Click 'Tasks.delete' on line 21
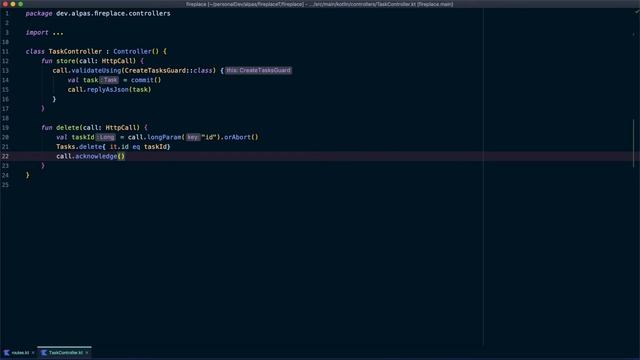The image size is (640, 360). tap(79, 147)
